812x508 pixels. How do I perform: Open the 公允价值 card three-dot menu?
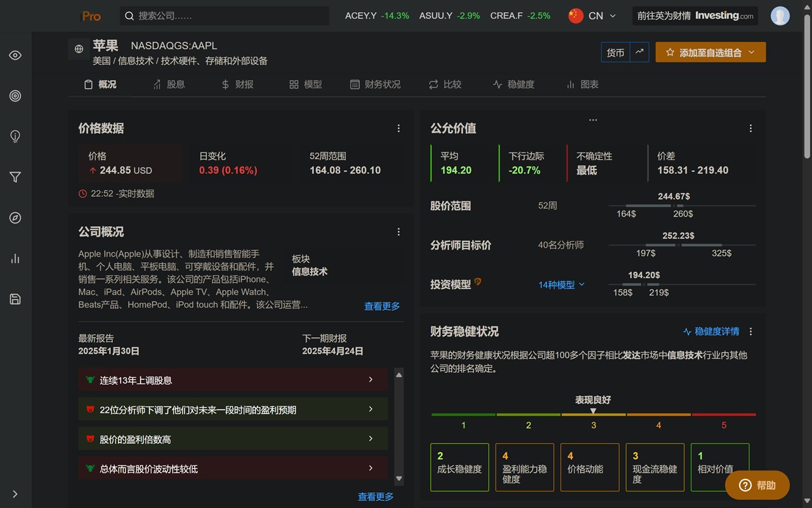(750, 128)
